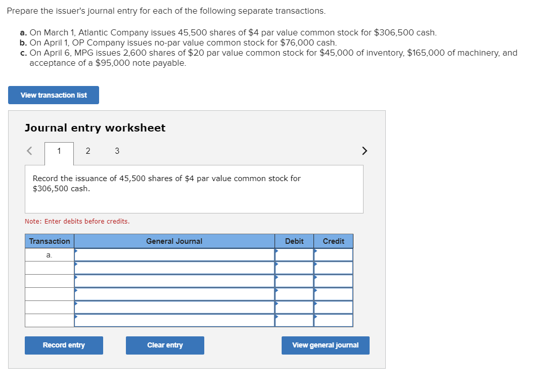
Task: Click the View general journal button
Action: tap(325, 345)
